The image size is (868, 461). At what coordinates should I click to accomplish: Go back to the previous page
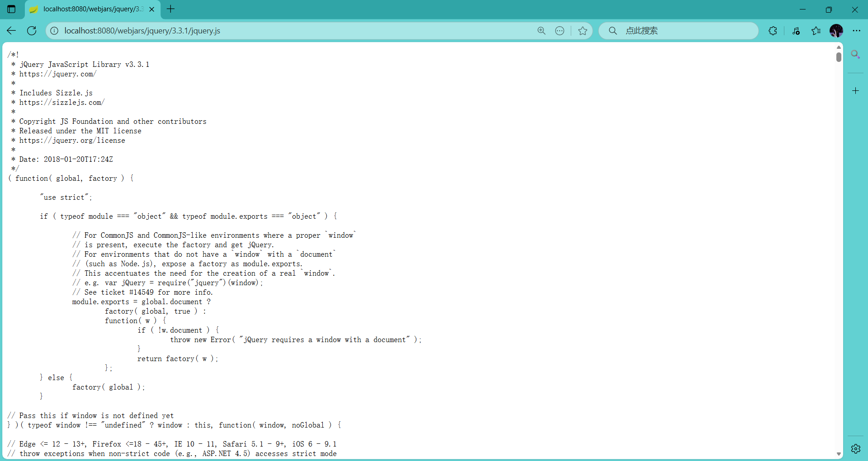[x=11, y=31]
